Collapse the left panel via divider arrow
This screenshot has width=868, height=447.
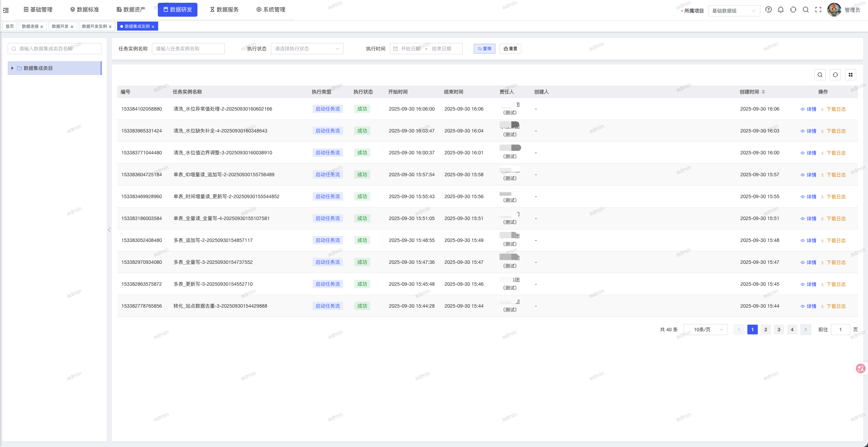(109, 230)
